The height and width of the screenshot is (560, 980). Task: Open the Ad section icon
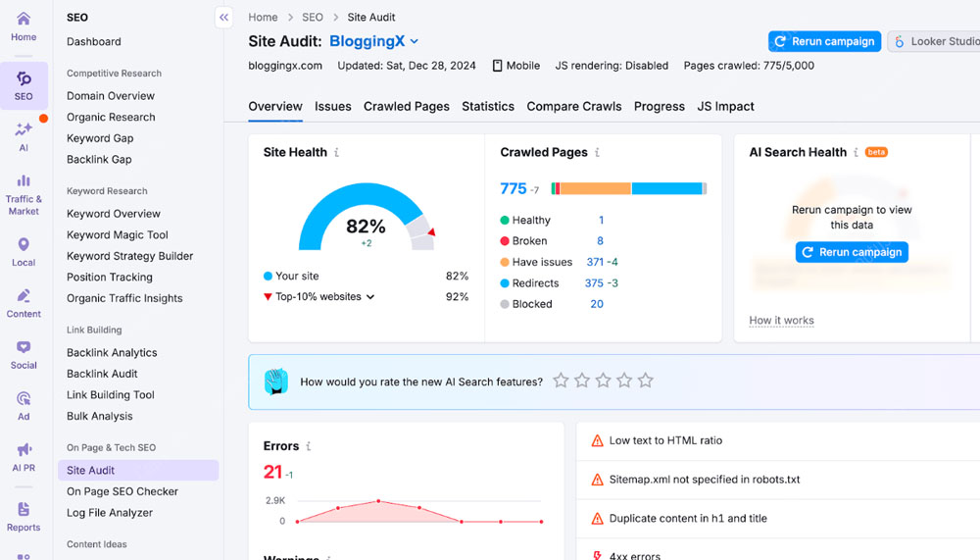(24, 406)
